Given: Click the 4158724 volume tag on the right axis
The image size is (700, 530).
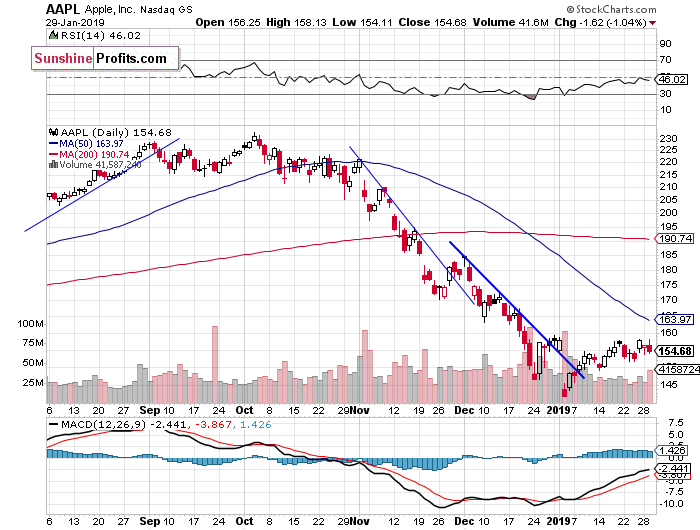Looking at the screenshot, I should tap(677, 370).
